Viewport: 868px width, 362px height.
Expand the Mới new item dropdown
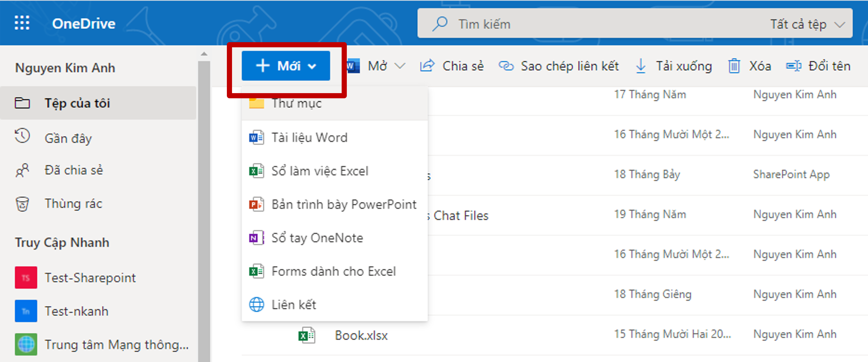(x=285, y=66)
